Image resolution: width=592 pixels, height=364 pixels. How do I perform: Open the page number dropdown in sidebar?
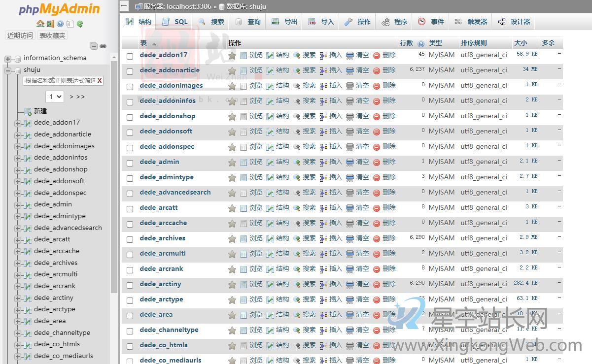[x=54, y=97]
